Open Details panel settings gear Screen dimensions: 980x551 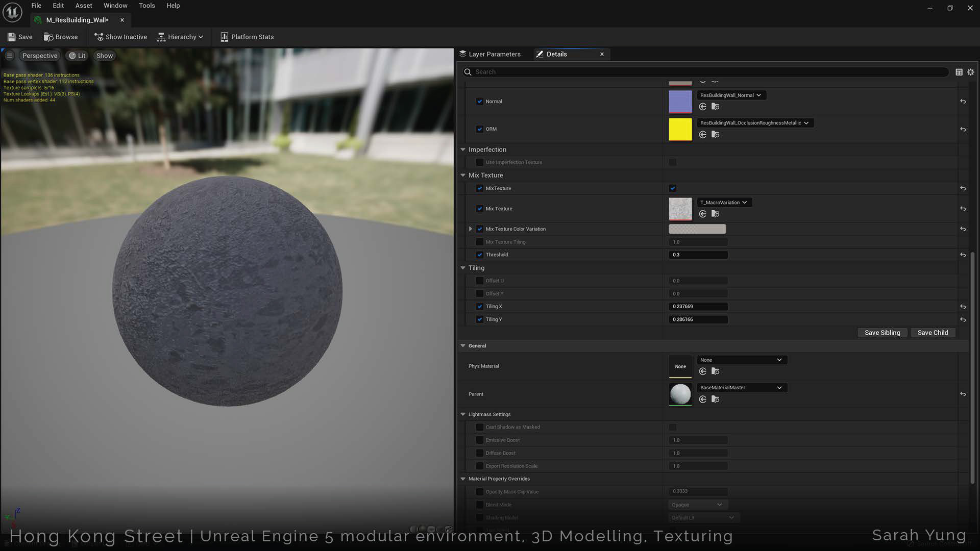pos(971,72)
